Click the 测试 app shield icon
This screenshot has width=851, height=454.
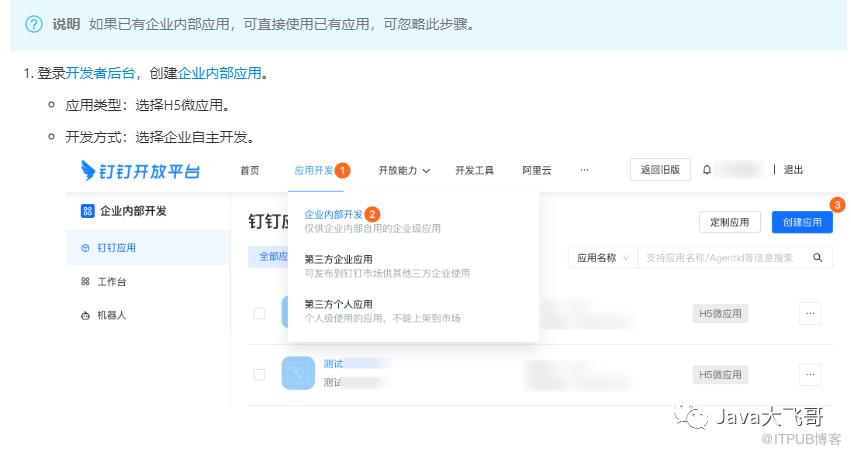pos(298,374)
